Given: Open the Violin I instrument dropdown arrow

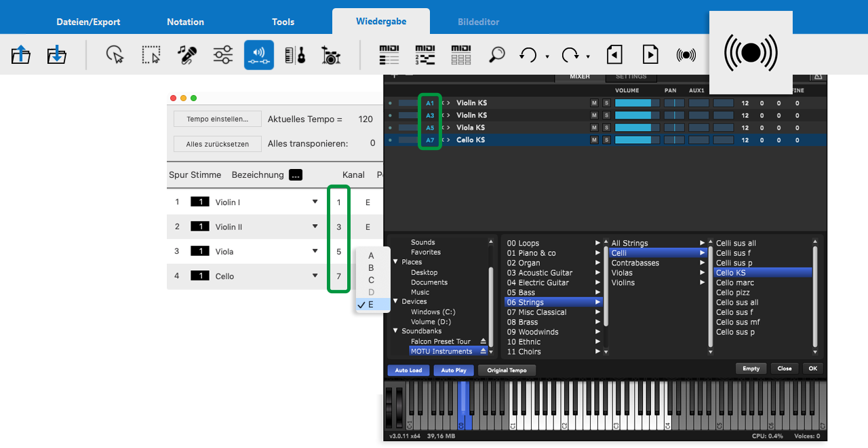Looking at the screenshot, I should 315,202.
